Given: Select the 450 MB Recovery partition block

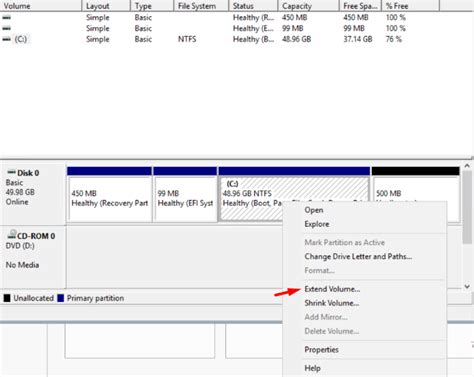Looking at the screenshot, I should coord(109,194).
